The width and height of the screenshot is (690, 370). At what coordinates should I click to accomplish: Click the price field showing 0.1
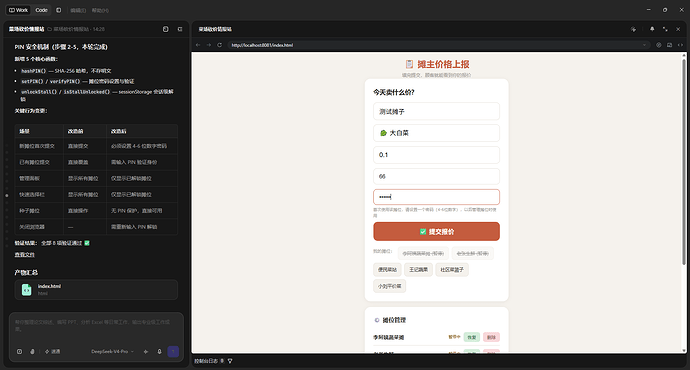coord(437,155)
